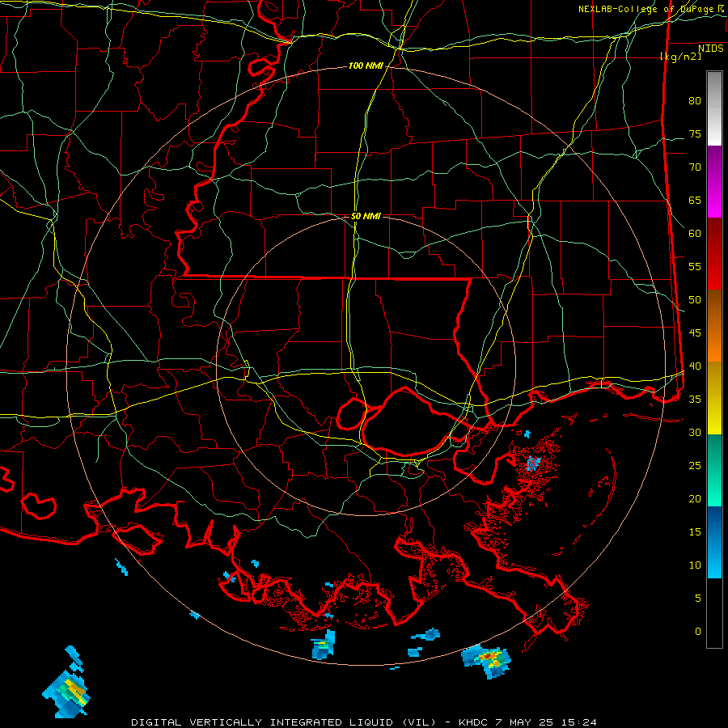Click the scale value 55

695,266
